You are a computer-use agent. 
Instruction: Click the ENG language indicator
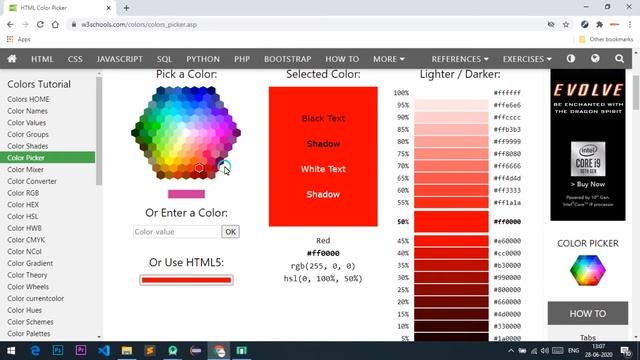point(573,351)
